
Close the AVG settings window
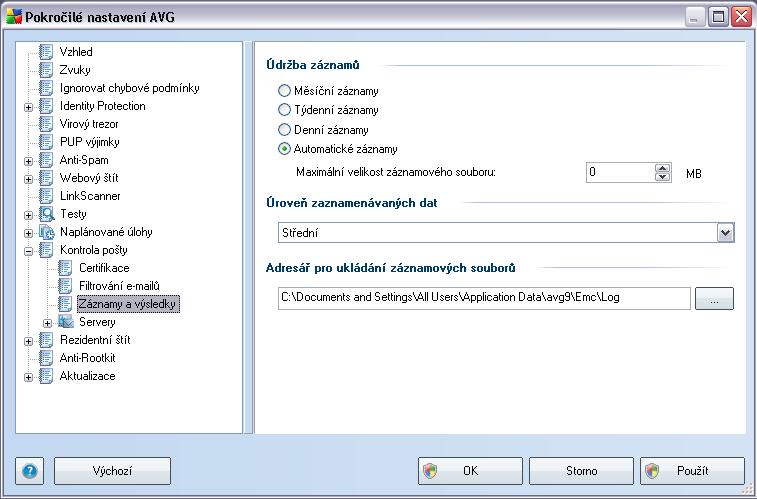pos(742,17)
